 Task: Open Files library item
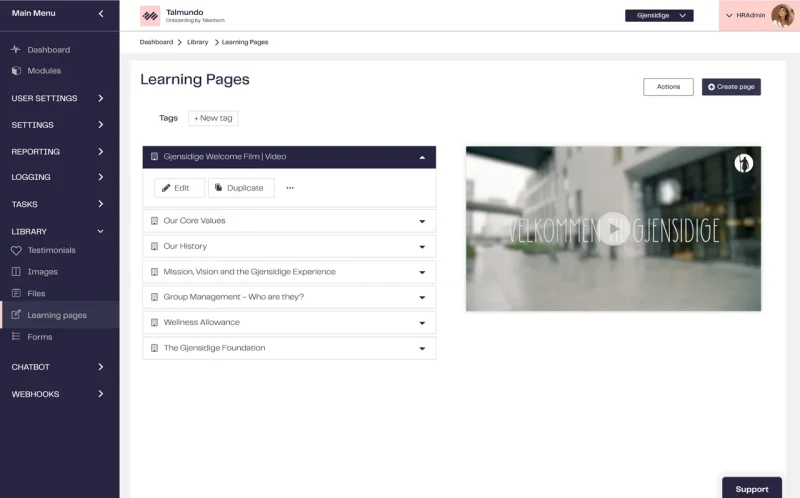[36, 293]
